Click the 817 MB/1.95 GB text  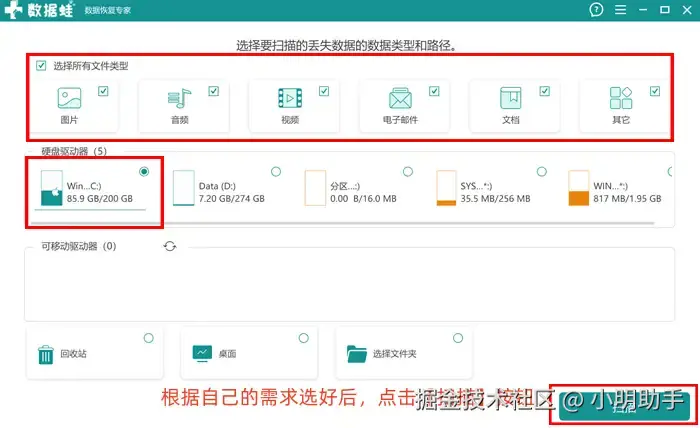627,199
